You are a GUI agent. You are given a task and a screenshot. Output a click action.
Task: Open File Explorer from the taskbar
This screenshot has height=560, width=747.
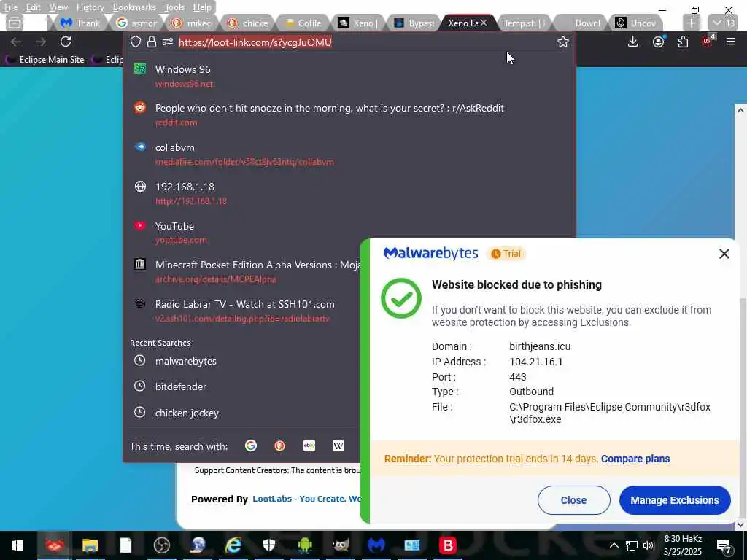(90, 545)
